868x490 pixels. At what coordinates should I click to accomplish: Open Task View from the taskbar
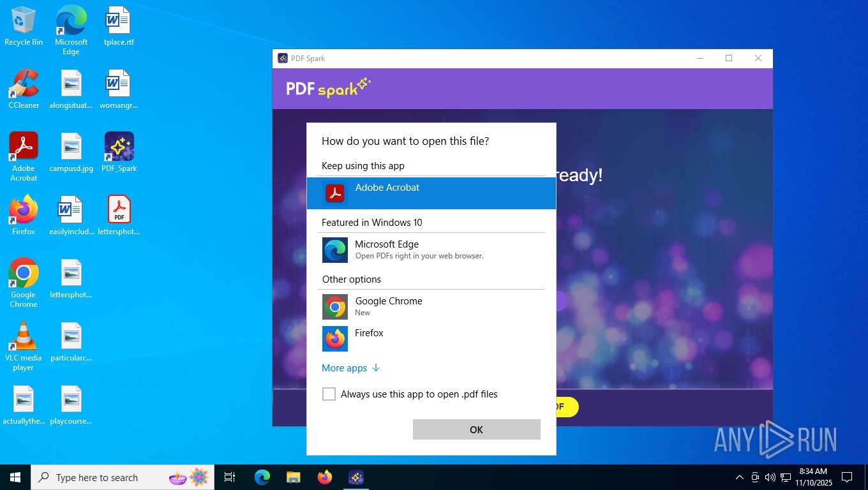click(230, 477)
